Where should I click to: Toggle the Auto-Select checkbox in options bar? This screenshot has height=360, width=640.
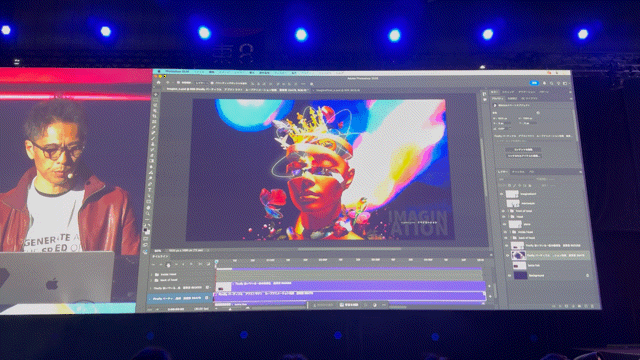tap(178, 83)
